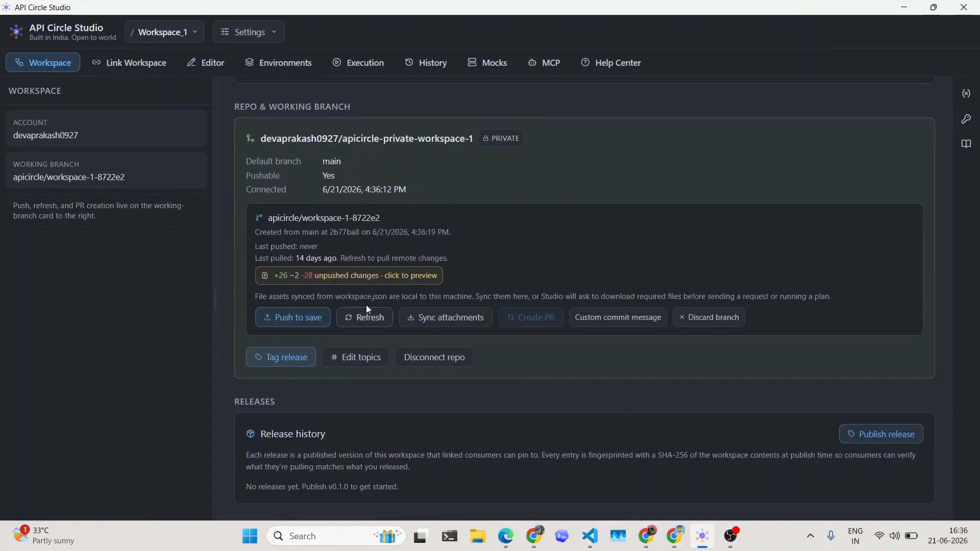Image resolution: width=980 pixels, height=551 pixels.
Task: Open weather widget showing 33°C
Action: (43, 536)
